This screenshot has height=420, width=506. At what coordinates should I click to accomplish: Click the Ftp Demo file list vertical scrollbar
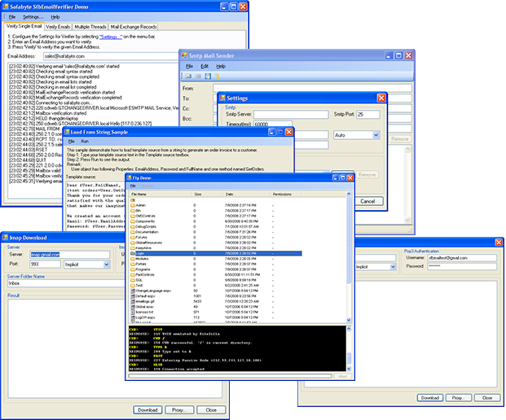point(349,257)
